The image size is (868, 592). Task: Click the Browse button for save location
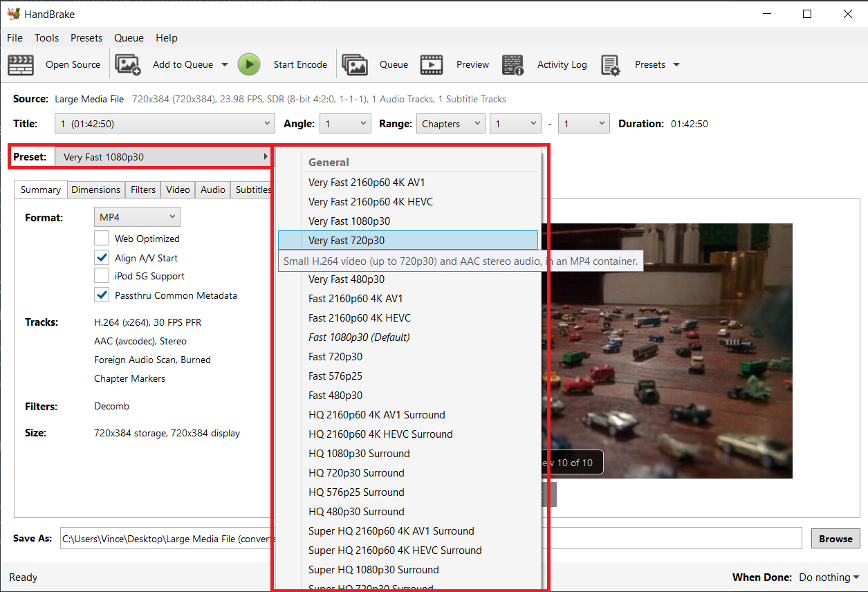835,538
